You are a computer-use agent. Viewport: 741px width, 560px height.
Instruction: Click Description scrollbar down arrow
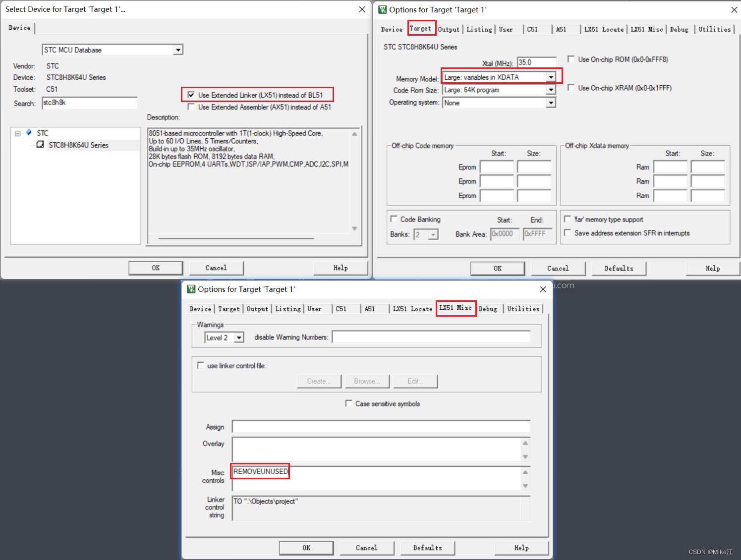354,228
